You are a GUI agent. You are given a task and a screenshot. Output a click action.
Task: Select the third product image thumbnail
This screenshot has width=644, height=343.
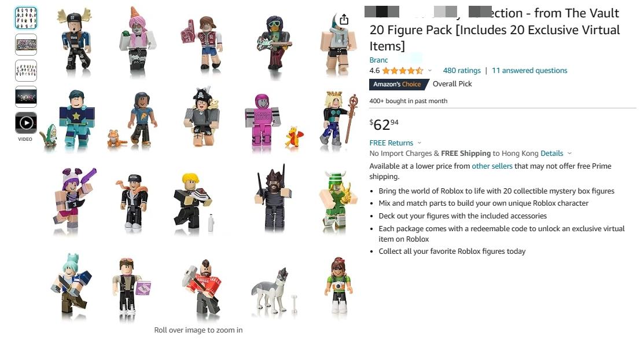coord(26,70)
